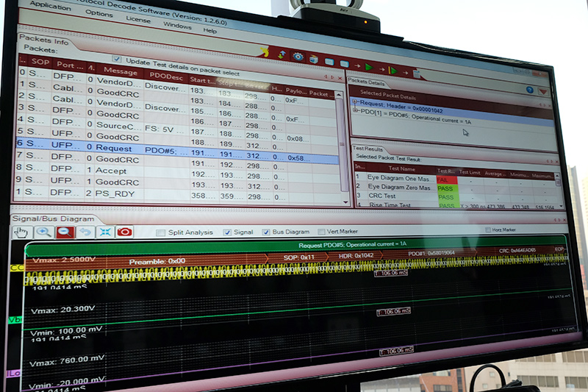Click the first blue window layout icon
Screen dimensions: 588x392
tap(329, 62)
